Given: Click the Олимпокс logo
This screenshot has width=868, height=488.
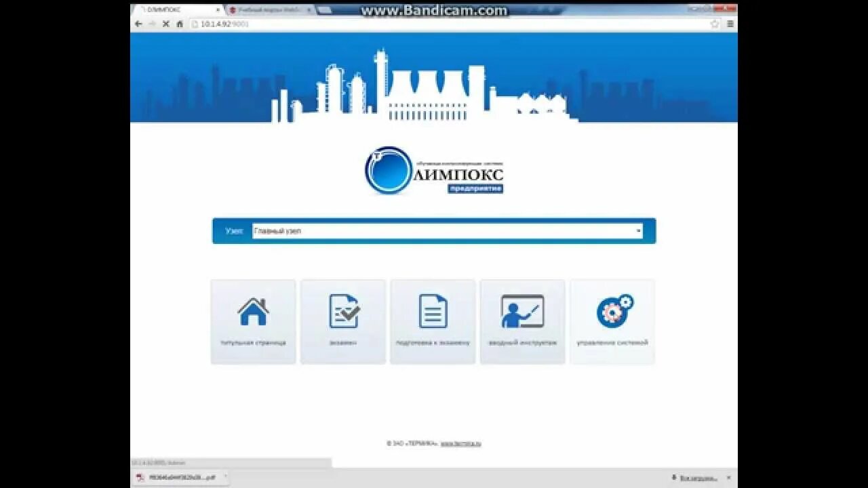Looking at the screenshot, I should click(x=435, y=171).
